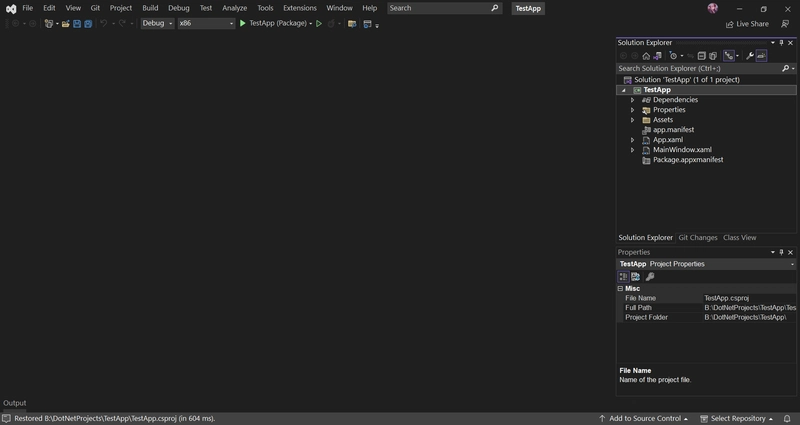The width and height of the screenshot is (800, 425).
Task: Open the File menu
Action: [x=28, y=8]
